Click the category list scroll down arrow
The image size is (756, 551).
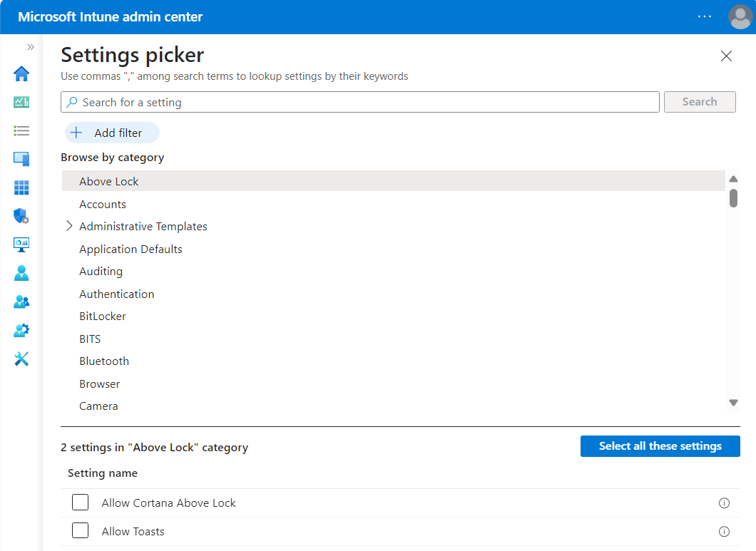(x=733, y=403)
